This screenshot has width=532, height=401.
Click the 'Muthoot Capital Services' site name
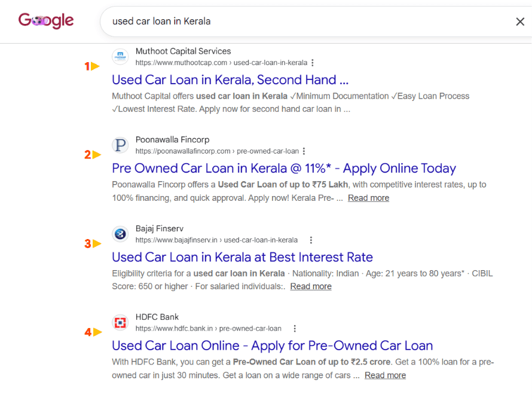coord(184,51)
